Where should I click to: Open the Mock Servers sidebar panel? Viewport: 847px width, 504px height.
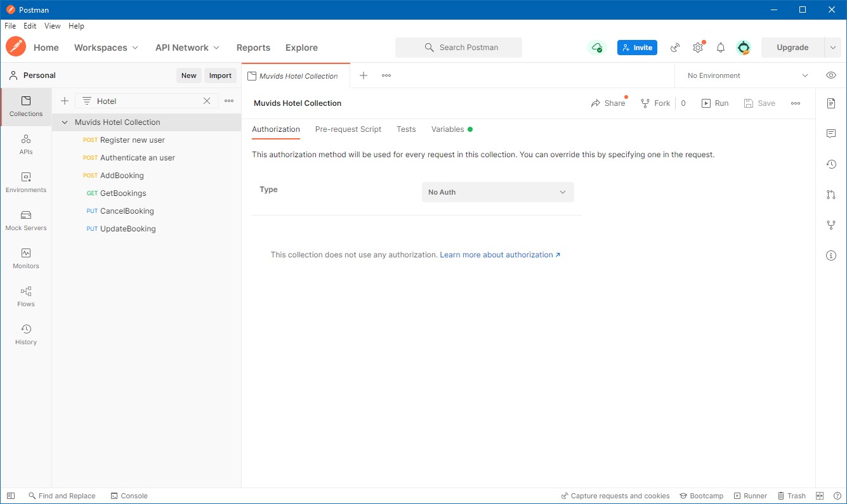pyautogui.click(x=26, y=221)
